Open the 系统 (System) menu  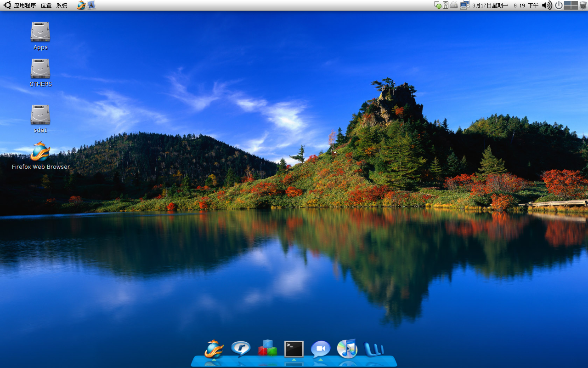pos(62,6)
